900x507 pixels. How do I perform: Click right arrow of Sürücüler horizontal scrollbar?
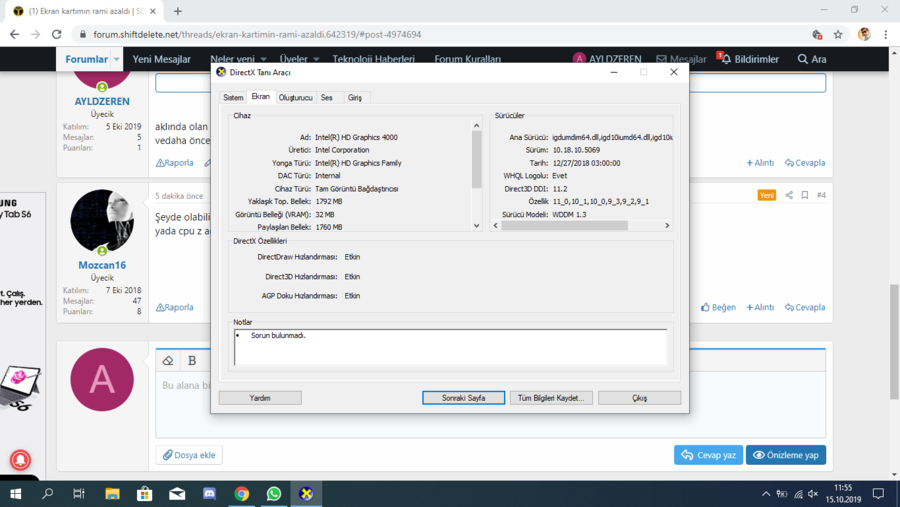(x=667, y=226)
